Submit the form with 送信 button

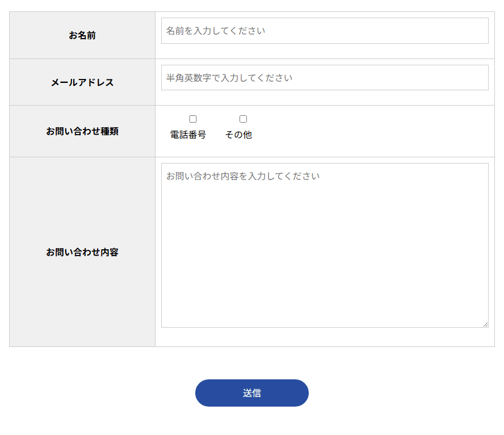coord(252,393)
